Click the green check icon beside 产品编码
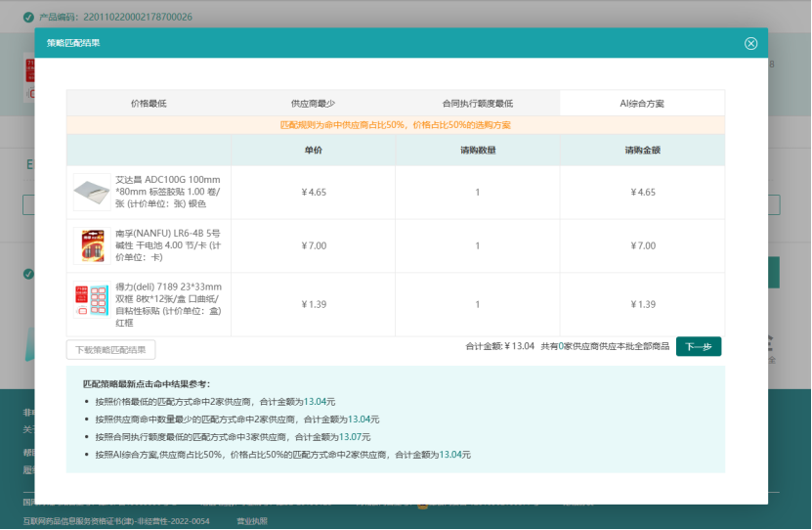This screenshot has width=812, height=530. tap(28, 17)
